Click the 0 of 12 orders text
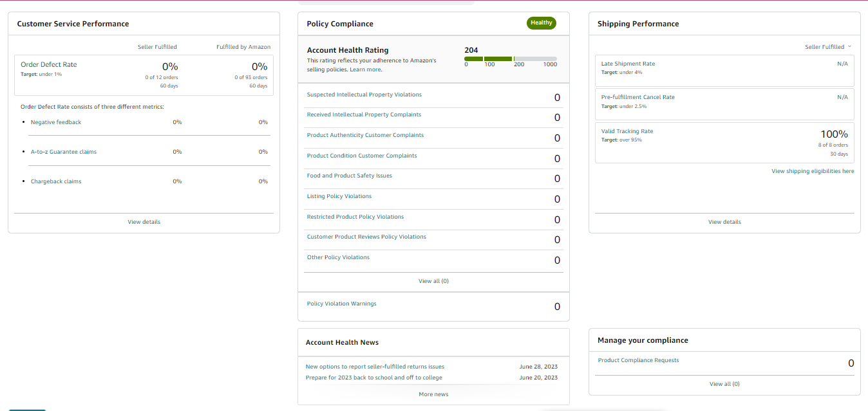 click(x=162, y=77)
